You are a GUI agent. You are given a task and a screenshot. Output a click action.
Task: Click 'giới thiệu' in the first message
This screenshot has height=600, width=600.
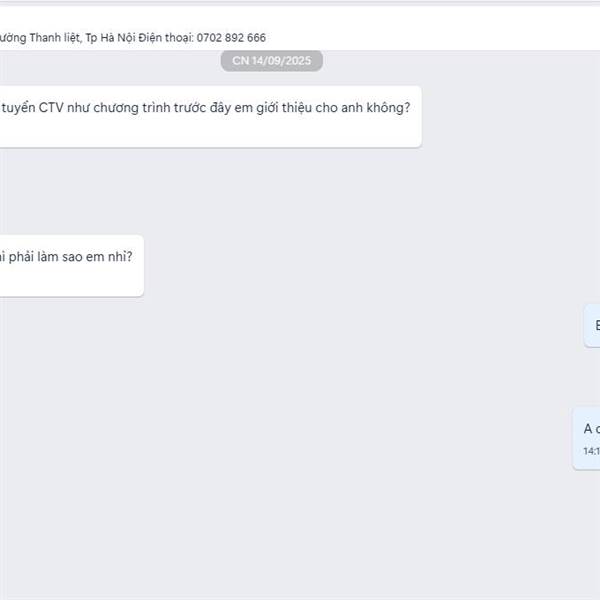[x=284, y=108]
